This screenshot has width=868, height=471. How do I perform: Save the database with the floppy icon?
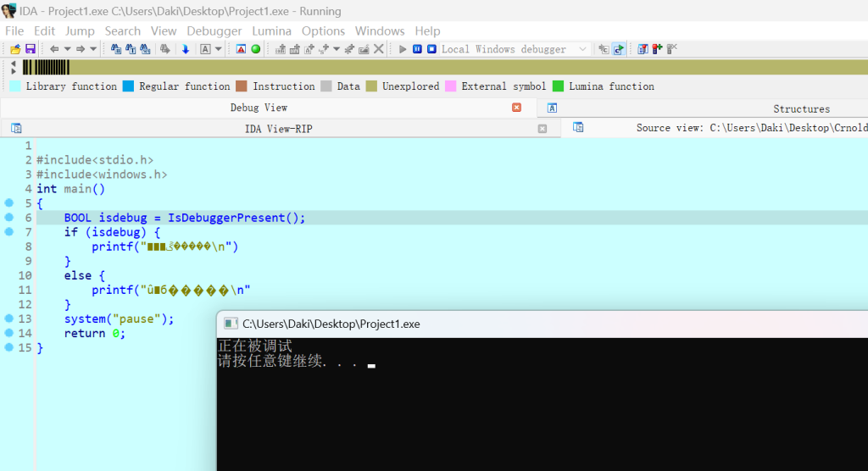(31, 49)
